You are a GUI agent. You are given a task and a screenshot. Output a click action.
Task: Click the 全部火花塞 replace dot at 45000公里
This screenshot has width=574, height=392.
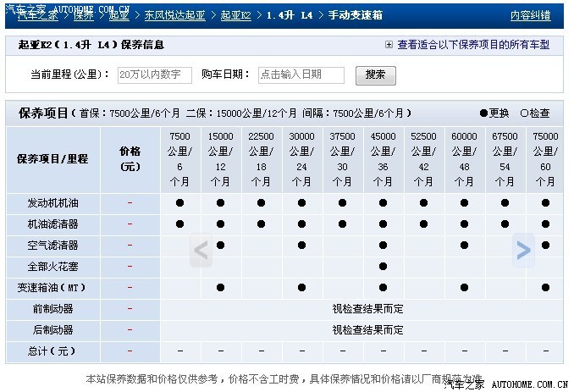[384, 267]
